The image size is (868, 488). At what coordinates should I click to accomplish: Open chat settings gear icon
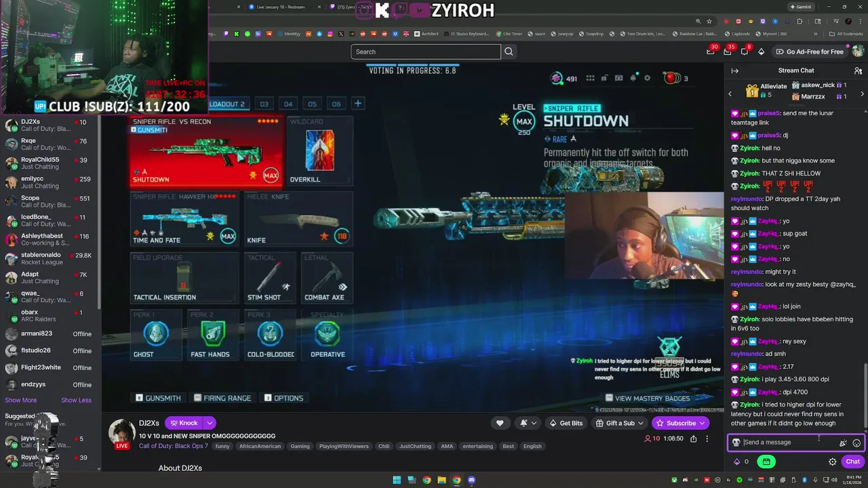[x=832, y=462]
